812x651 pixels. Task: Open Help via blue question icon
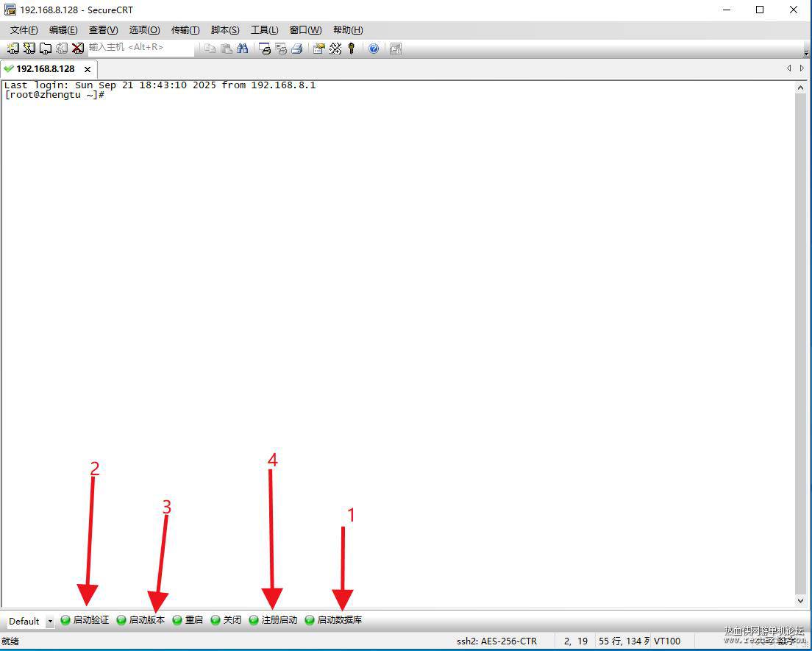tap(374, 48)
